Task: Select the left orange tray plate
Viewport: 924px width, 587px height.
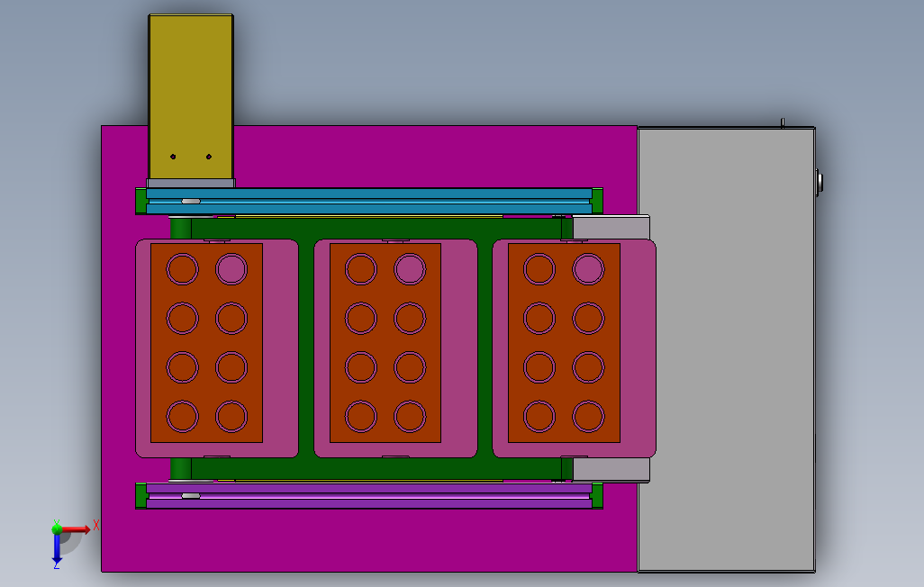Action: click(x=207, y=342)
